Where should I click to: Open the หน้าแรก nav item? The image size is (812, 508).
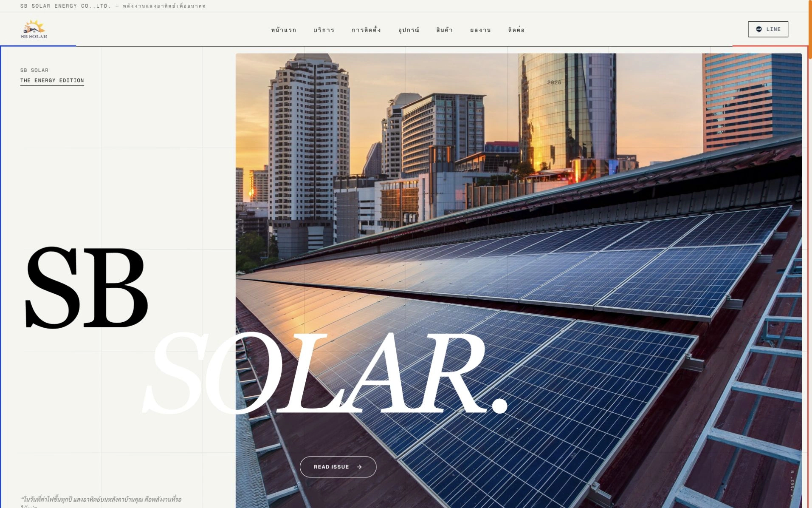coord(284,30)
